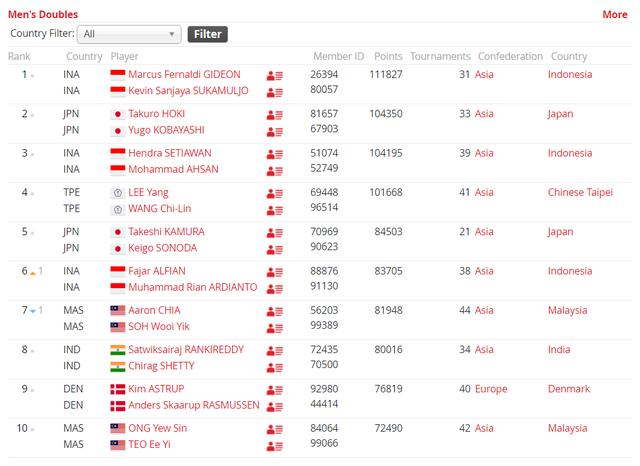
Task: Open Muhammad Rian ARDIANTO player page
Action: [193, 287]
